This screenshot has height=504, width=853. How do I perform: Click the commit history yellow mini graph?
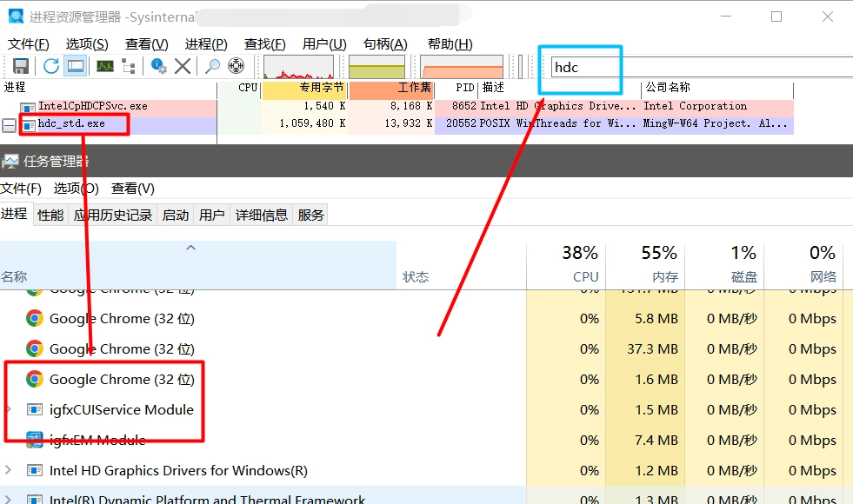click(x=377, y=67)
